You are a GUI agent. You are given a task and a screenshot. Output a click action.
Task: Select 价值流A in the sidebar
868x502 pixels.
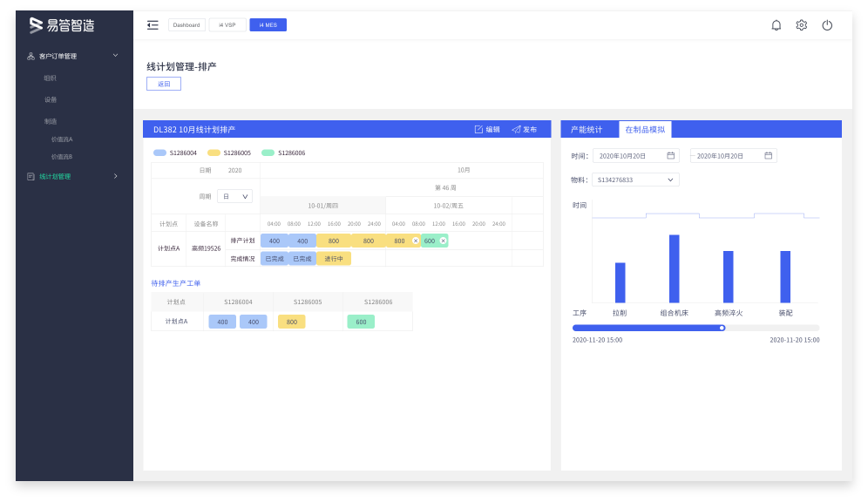(x=62, y=139)
